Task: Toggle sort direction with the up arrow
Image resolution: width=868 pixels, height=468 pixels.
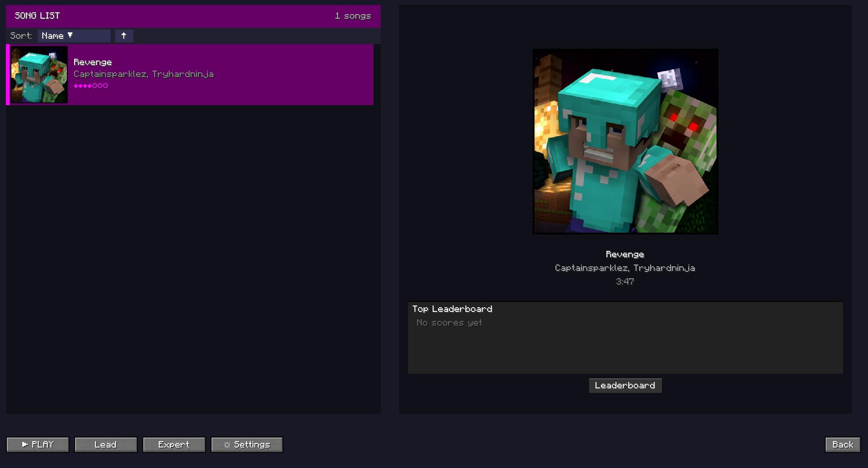Action: pyautogui.click(x=124, y=36)
